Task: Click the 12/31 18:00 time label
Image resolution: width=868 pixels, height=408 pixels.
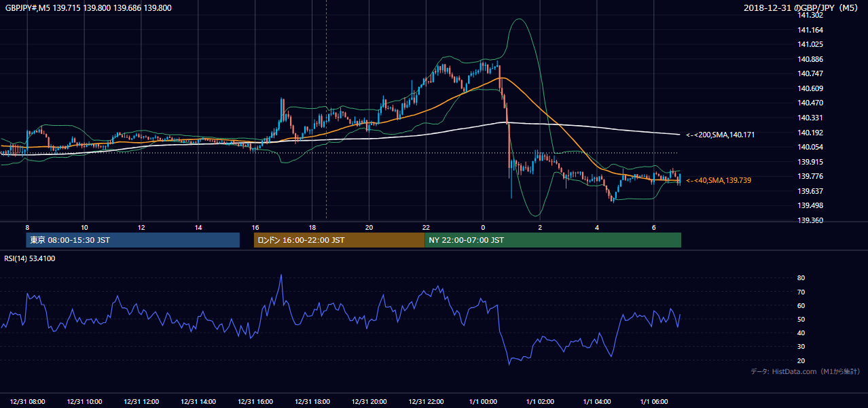Action: [x=312, y=401]
